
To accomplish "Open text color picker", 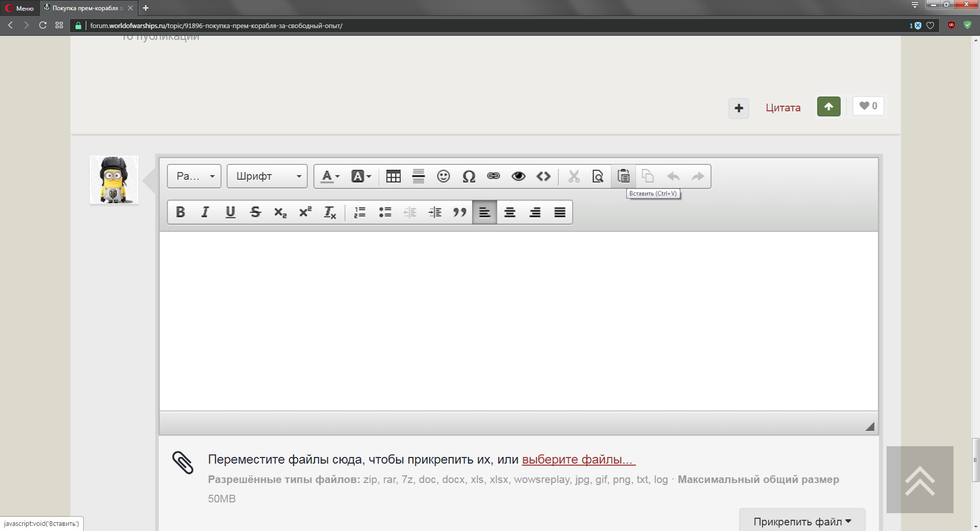I will (x=330, y=177).
